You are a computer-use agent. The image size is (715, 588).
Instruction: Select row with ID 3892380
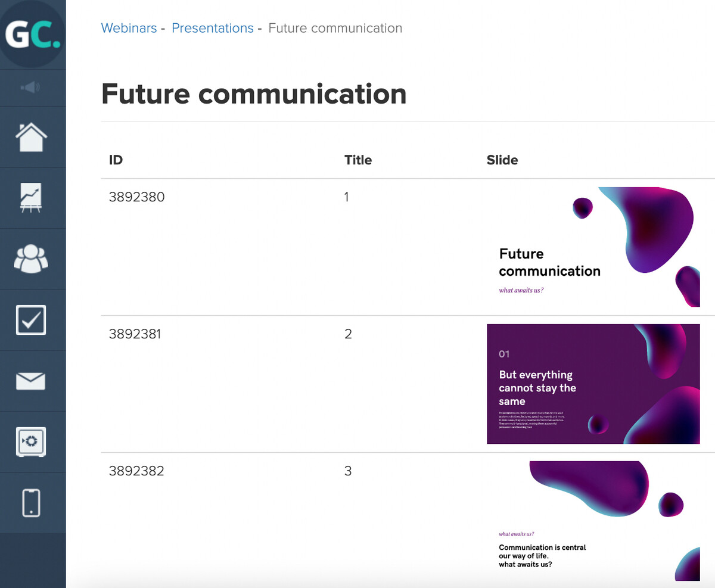(x=408, y=247)
